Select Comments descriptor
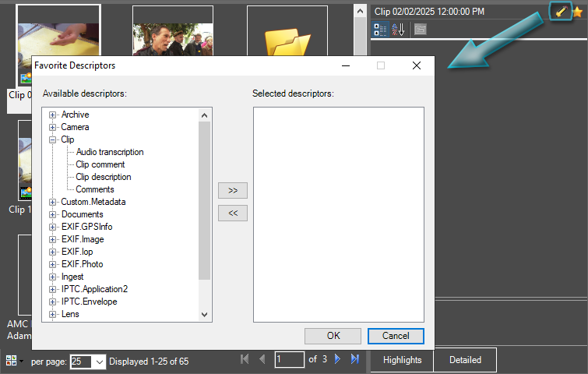Image resolution: width=588 pixels, height=374 pixels. tap(95, 189)
